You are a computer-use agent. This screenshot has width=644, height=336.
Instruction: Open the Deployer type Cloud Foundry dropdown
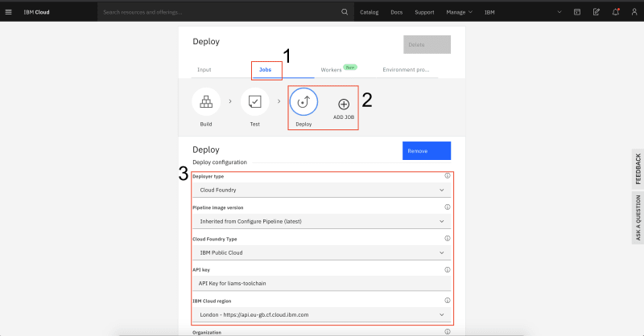(321, 190)
